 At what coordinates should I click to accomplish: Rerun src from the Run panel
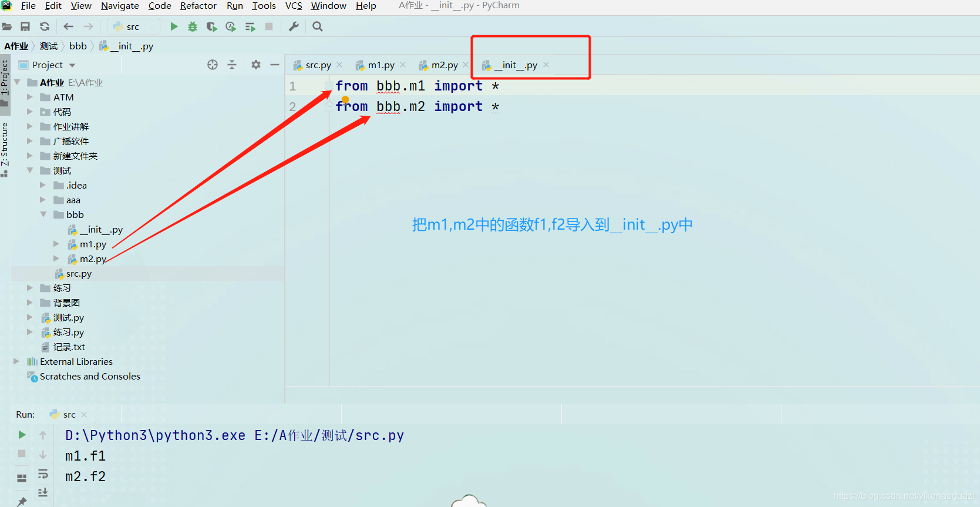pyautogui.click(x=22, y=435)
